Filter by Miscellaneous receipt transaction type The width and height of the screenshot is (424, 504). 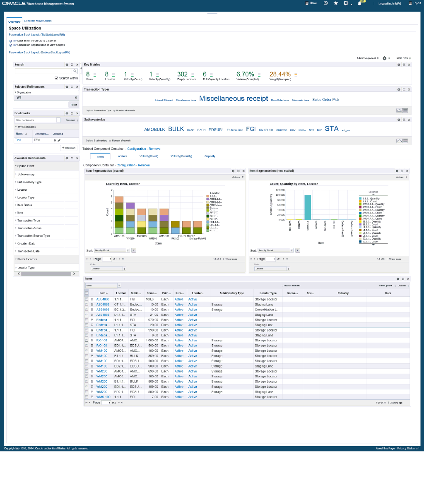[x=234, y=98]
